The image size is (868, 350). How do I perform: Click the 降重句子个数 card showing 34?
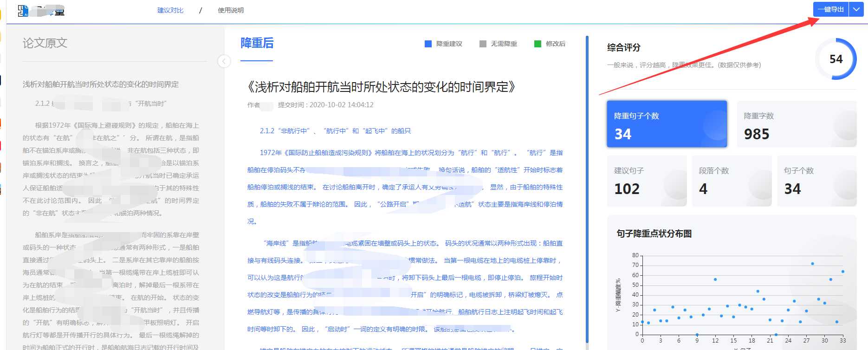[x=667, y=124]
